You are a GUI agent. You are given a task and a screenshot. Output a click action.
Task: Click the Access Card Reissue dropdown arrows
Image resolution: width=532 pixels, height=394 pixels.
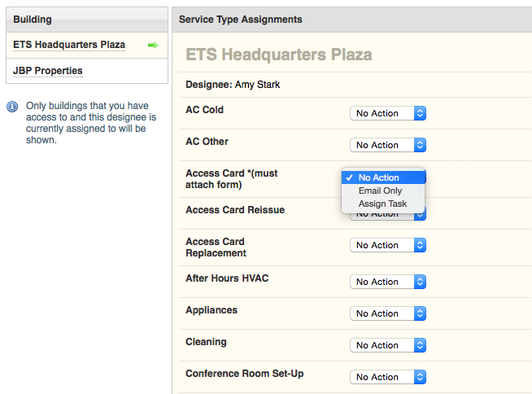[420, 214]
